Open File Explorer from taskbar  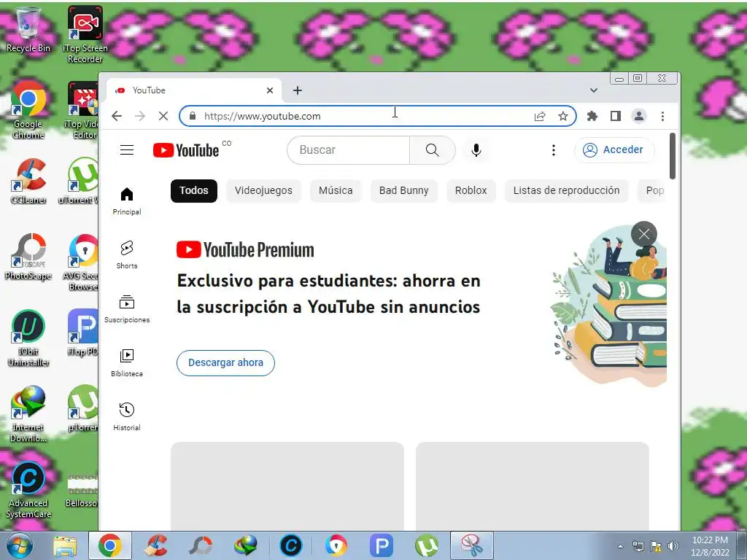click(x=65, y=545)
